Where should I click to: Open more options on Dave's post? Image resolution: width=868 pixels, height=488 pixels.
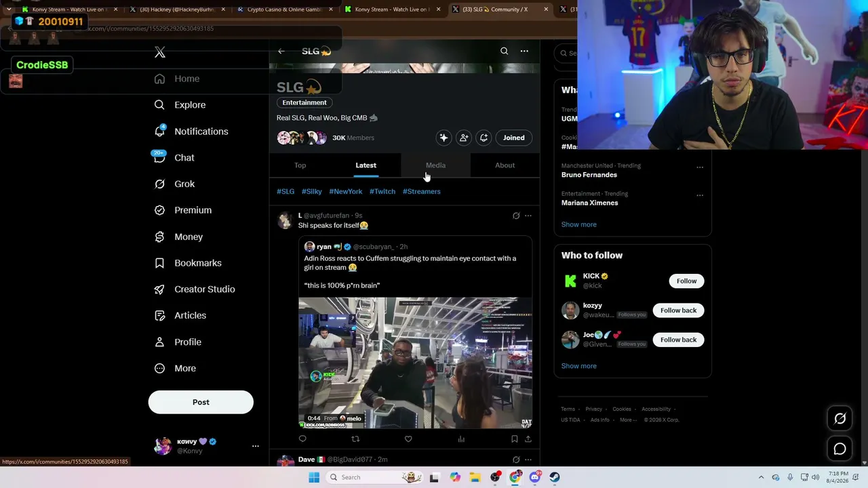tap(528, 460)
